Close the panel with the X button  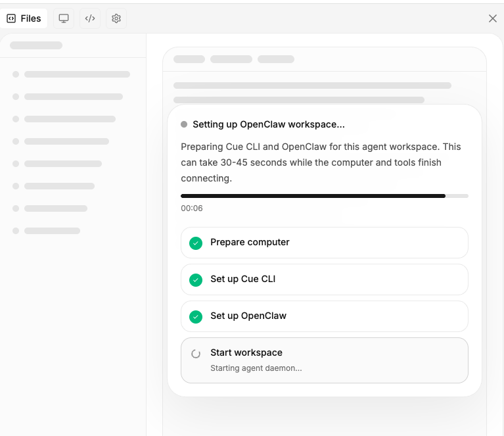pos(493,18)
